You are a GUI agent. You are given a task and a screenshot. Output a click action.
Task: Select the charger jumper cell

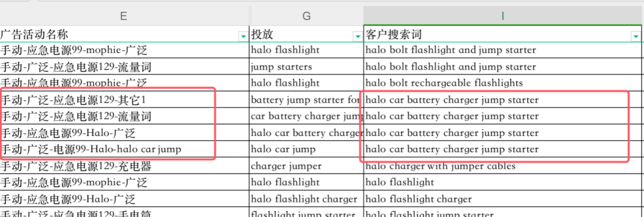click(306, 166)
